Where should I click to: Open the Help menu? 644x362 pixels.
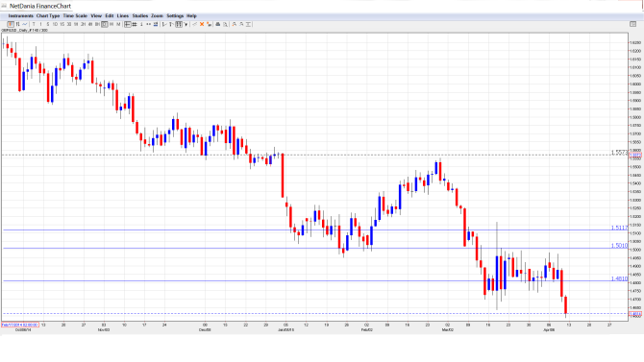(x=191, y=16)
